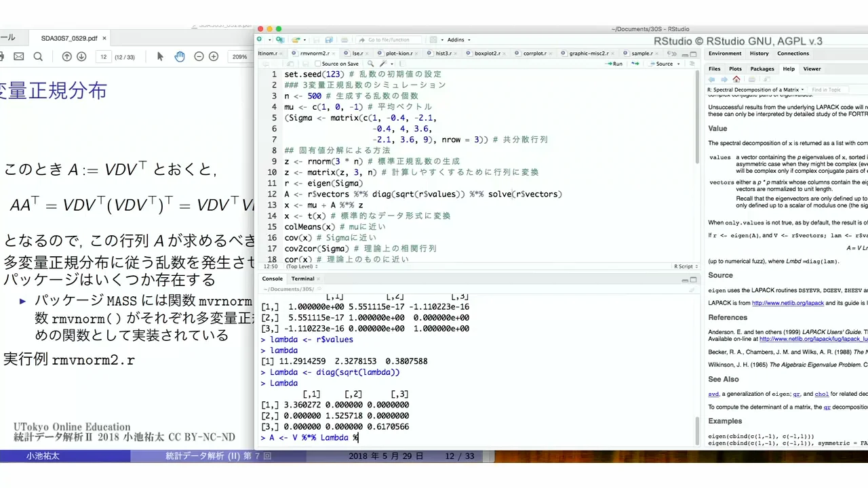
Task: Click the clear console broom icon
Action: pyautogui.click(x=692, y=289)
